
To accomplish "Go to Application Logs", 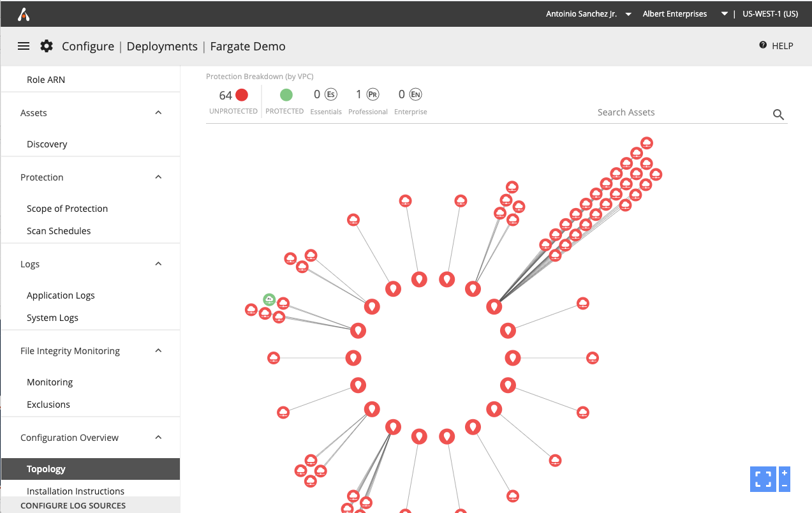I will pyautogui.click(x=61, y=295).
